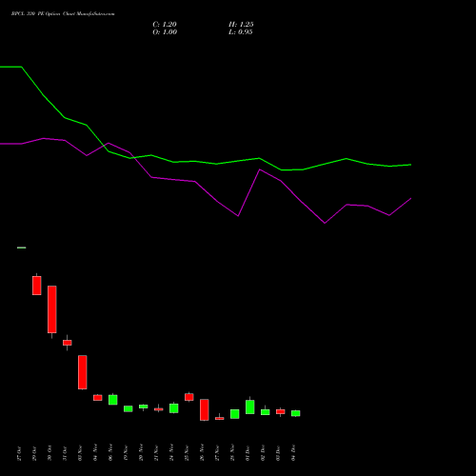Screen dimensions: 476x476
Task: Select the 21 Nov date label
Action: pos(156,453)
